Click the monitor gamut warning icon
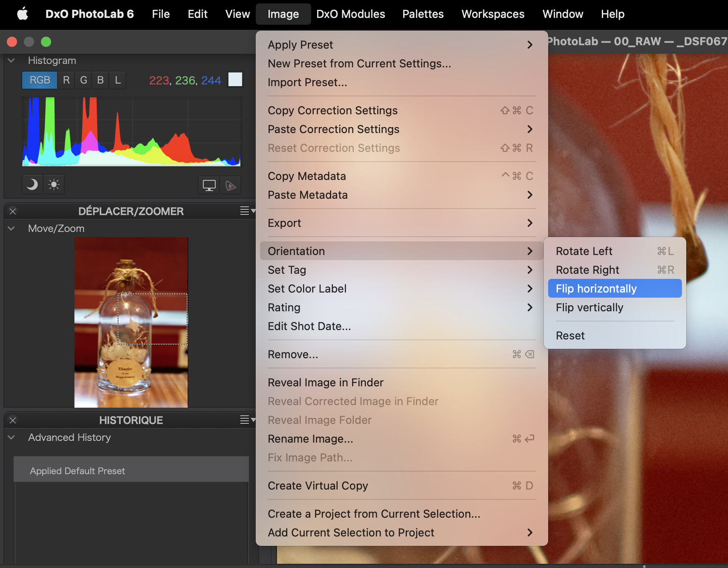The width and height of the screenshot is (728, 568). click(209, 185)
